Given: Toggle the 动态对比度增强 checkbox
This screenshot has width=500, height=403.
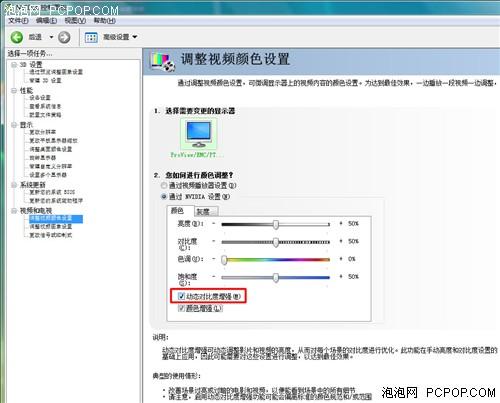Looking at the screenshot, I should click(x=182, y=296).
